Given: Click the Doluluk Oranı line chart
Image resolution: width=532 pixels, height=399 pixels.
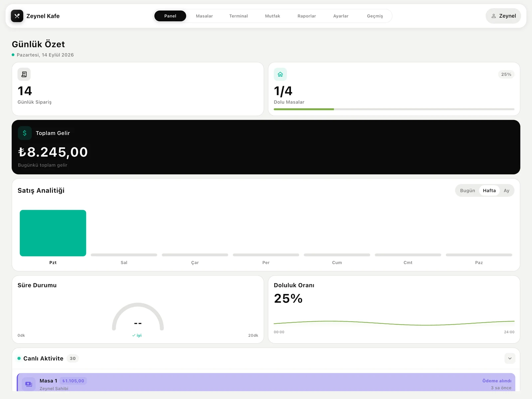Looking at the screenshot, I should point(394,323).
